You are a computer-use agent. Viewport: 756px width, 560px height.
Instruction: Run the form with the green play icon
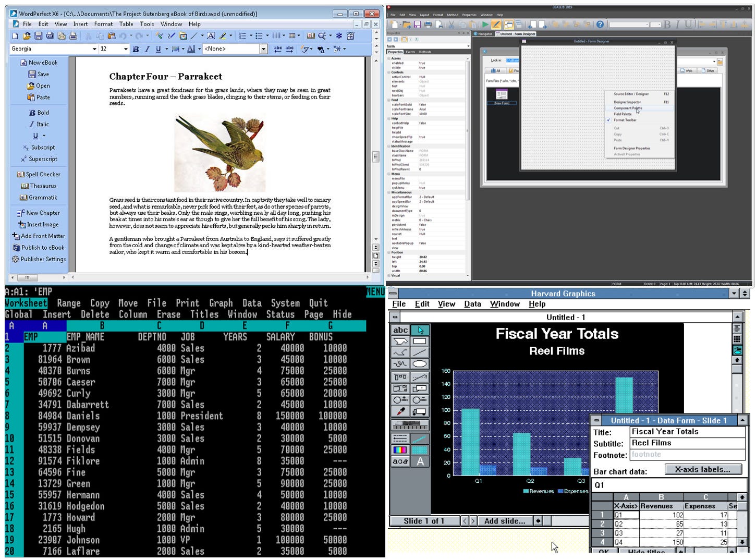click(x=485, y=24)
